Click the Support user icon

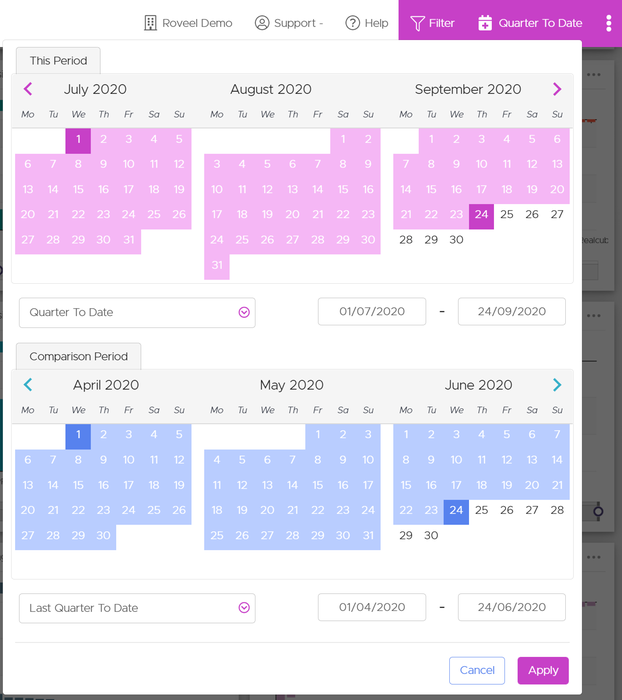[x=262, y=23]
